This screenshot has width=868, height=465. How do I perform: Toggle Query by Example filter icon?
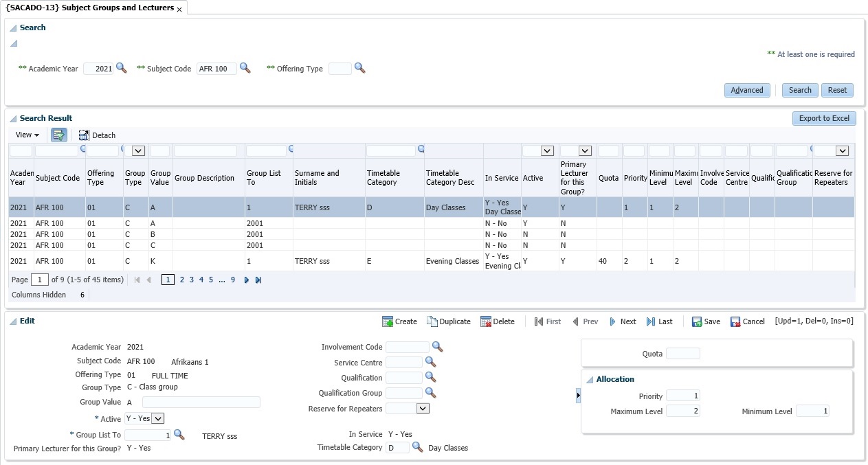pyautogui.click(x=59, y=135)
